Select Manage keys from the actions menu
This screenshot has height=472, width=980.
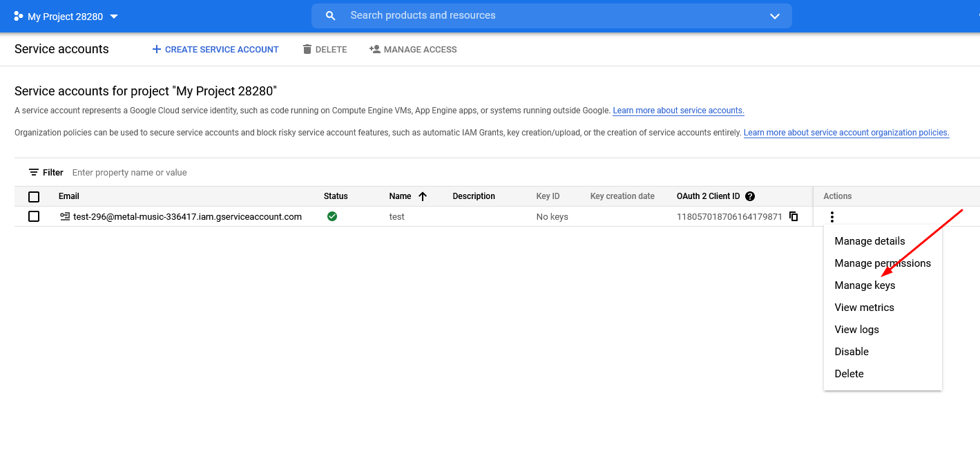click(x=865, y=285)
